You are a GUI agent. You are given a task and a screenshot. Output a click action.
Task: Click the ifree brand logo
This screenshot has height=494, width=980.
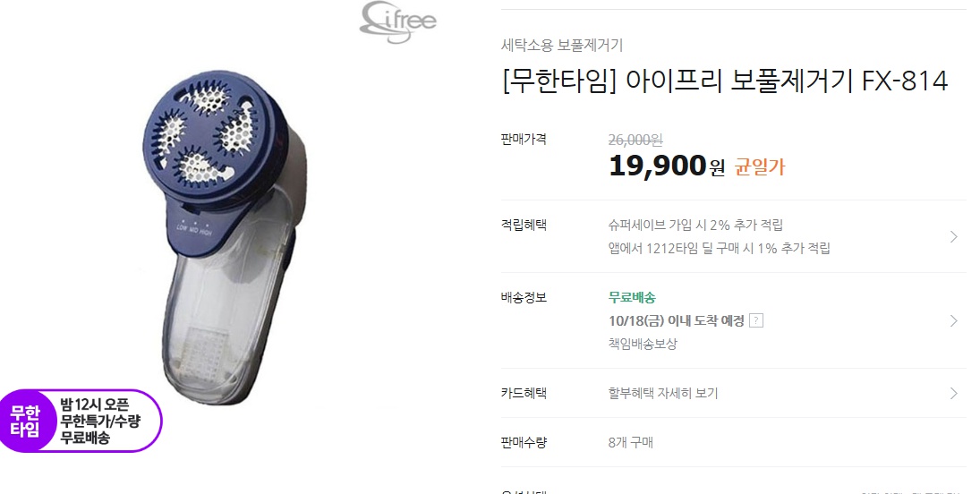click(x=398, y=21)
